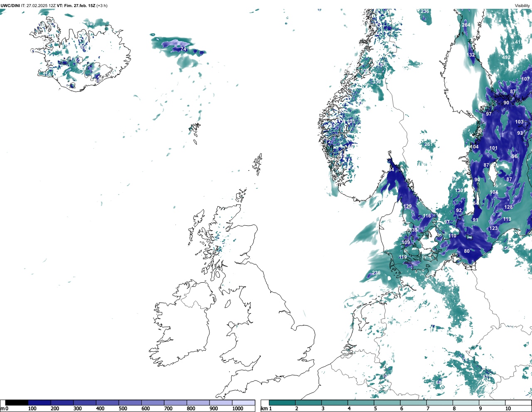Click the "156" visibility value on the map
This screenshot has width=532, height=412.
click(x=505, y=248)
